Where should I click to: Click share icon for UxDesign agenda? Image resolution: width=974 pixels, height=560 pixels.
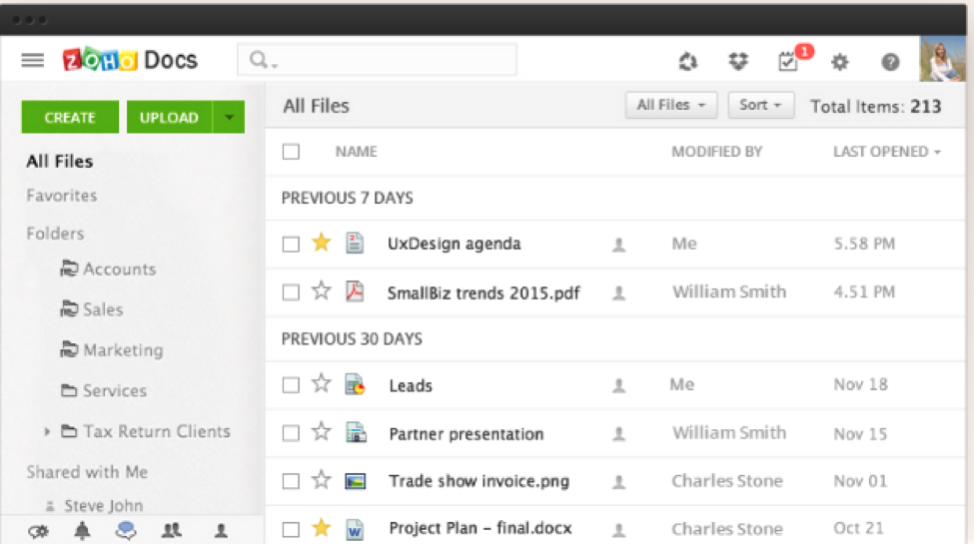click(x=618, y=246)
